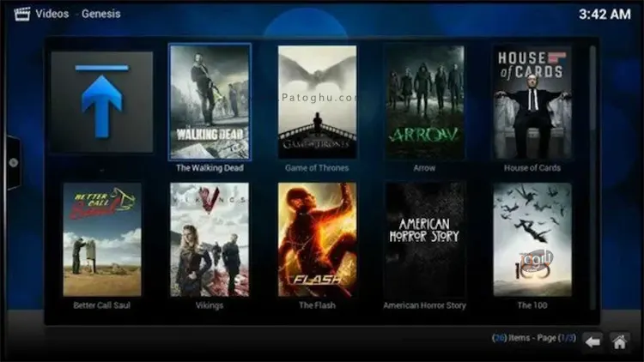Viewport: 644px width, 362px height.
Task: Choose The Flash poster
Action: click(x=317, y=239)
